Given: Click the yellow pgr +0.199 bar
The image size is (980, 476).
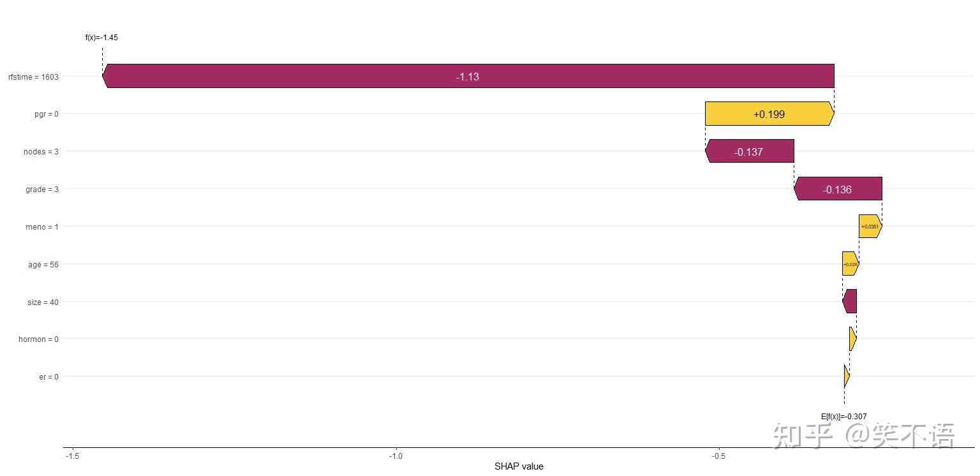Looking at the screenshot, I should tap(769, 114).
